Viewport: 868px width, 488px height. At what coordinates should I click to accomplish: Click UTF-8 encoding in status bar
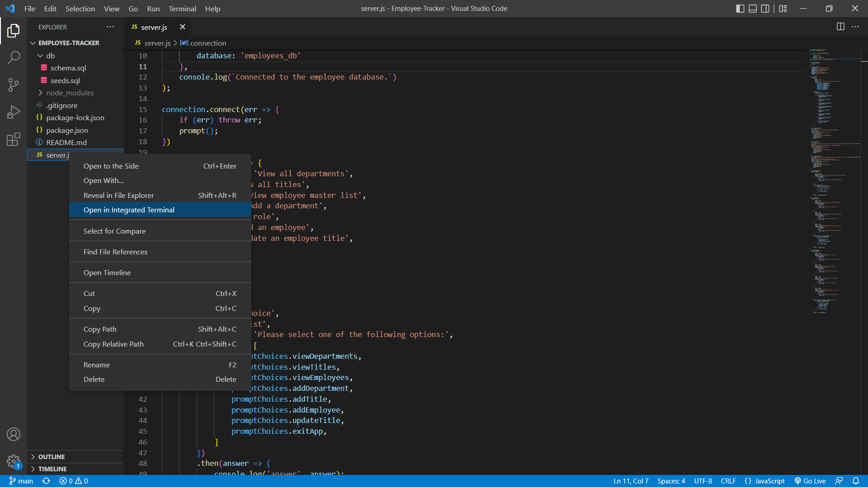pos(703,481)
